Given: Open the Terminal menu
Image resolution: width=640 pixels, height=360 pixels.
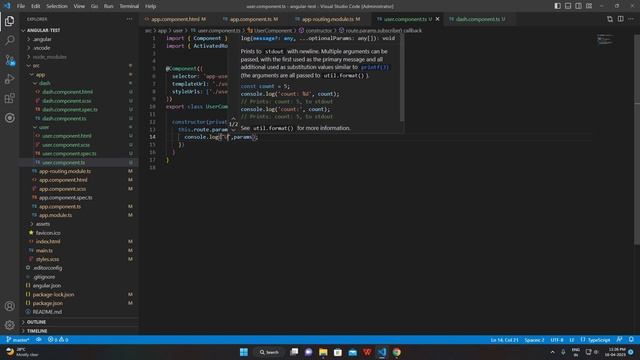Looking at the screenshot, I should 129,6.
